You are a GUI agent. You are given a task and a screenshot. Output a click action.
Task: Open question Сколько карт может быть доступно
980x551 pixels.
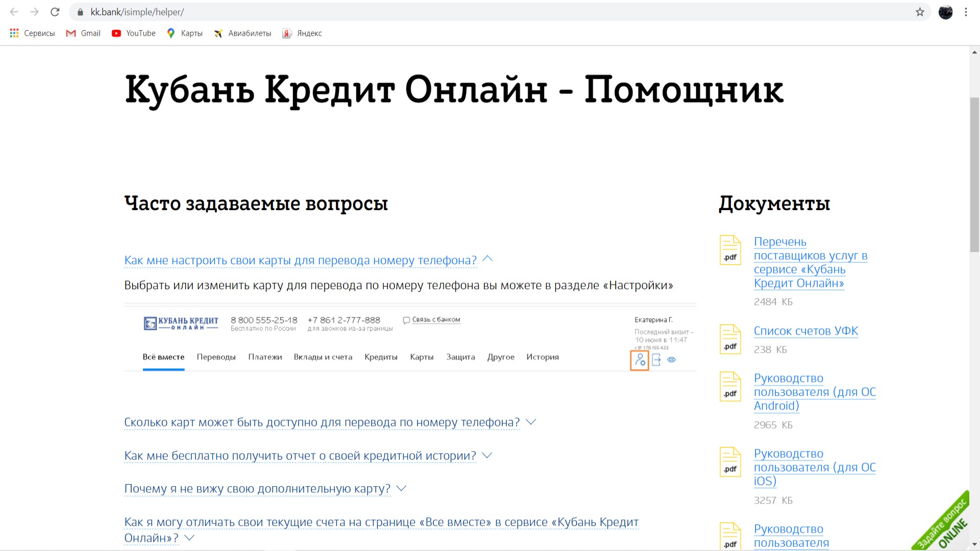322,422
